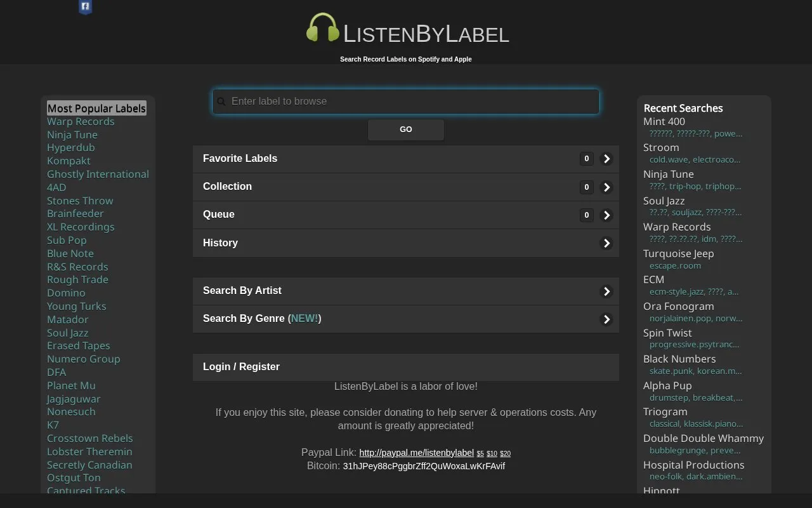Screen dimensions: 812x508
Task: Open the Lobster Theremin label
Action: [89, 451]
